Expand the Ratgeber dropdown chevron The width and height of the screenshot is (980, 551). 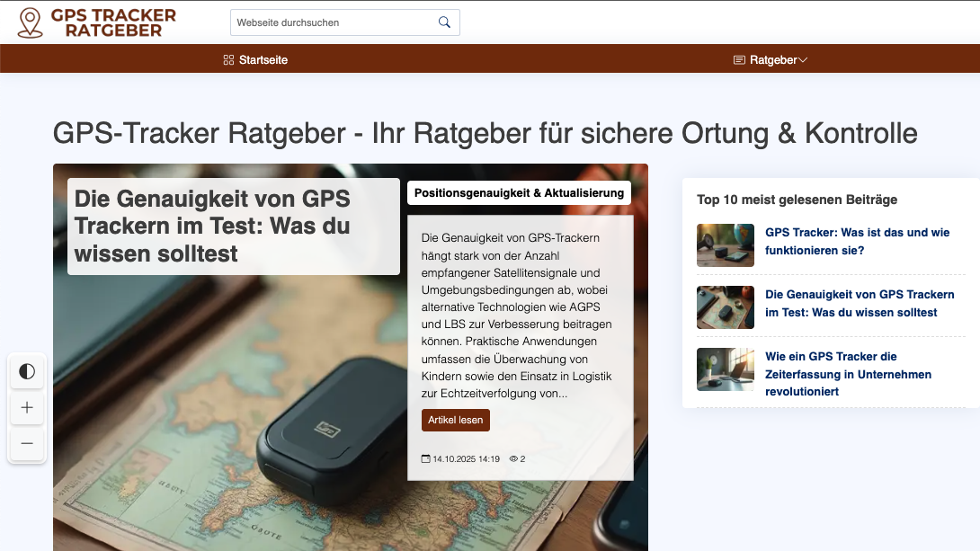coord(803,59)
